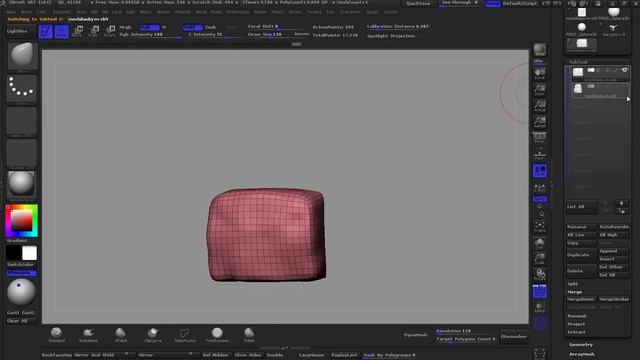The width and height of the screenshot is (640, 360).
Task: Select the second subtool row
Action: (x=600, y=89)
